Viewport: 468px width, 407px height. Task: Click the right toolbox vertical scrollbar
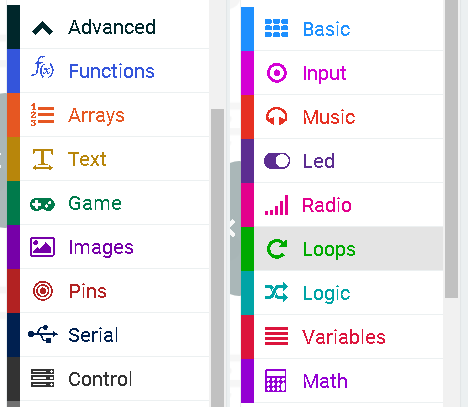[x=452, y=148]
